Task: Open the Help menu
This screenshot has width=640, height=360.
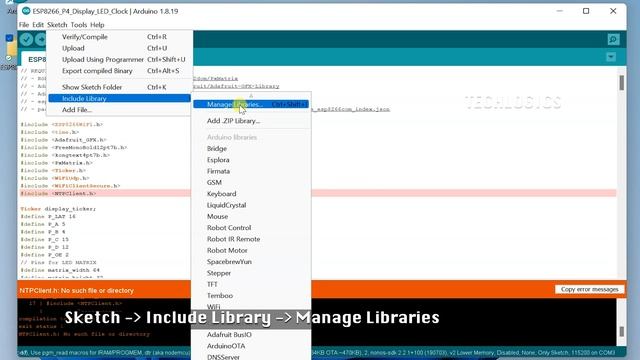Action: [x=97, y=25]
